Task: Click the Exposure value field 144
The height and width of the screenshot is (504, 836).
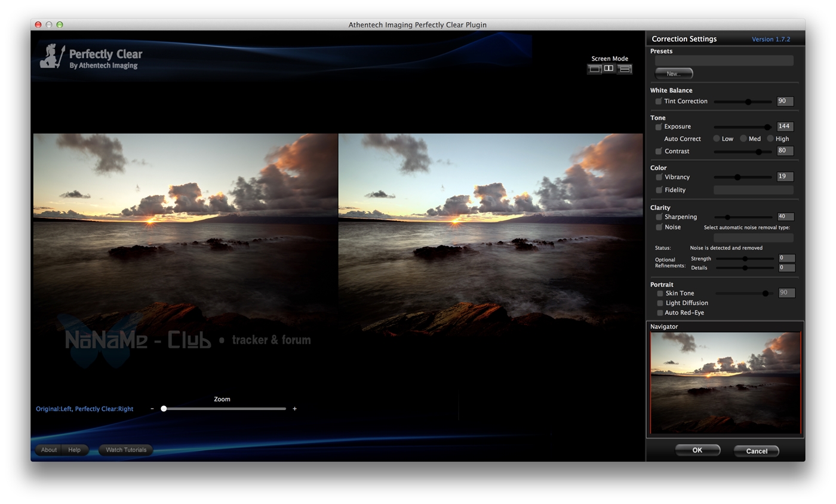Action: tap(785, 127)
